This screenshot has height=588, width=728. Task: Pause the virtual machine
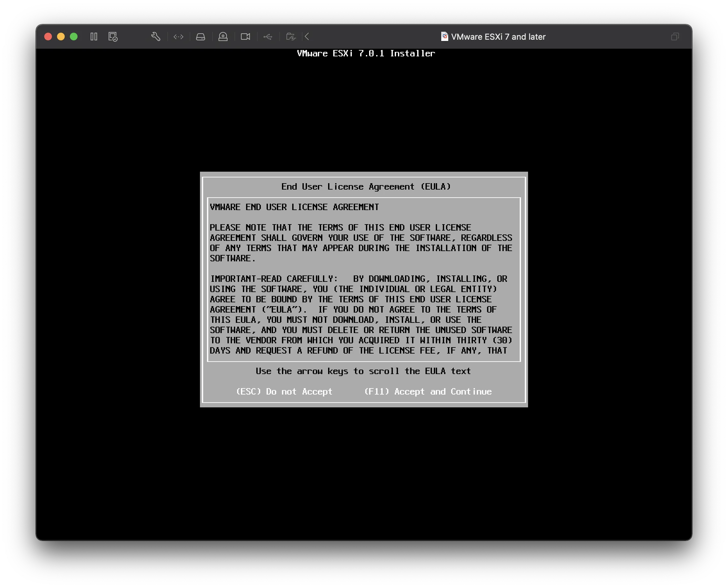(94, 37)
